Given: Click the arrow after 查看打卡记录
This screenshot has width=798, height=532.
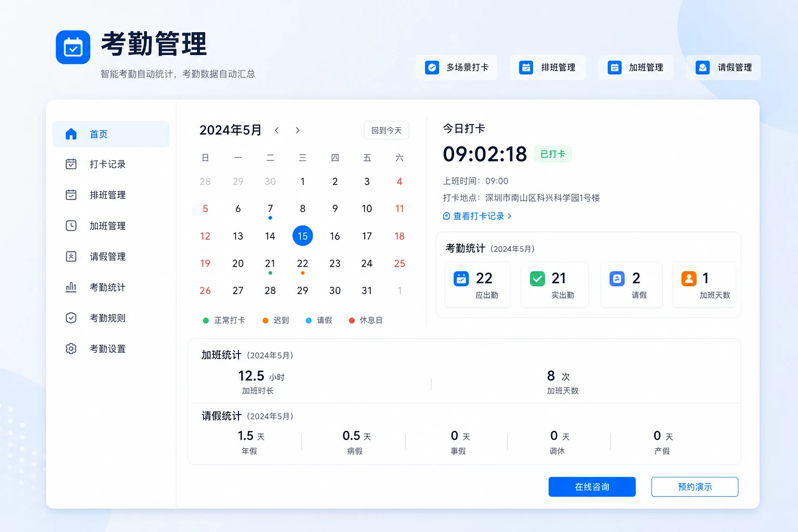Looking at the screenshot, I should click(x=509, y=216).
